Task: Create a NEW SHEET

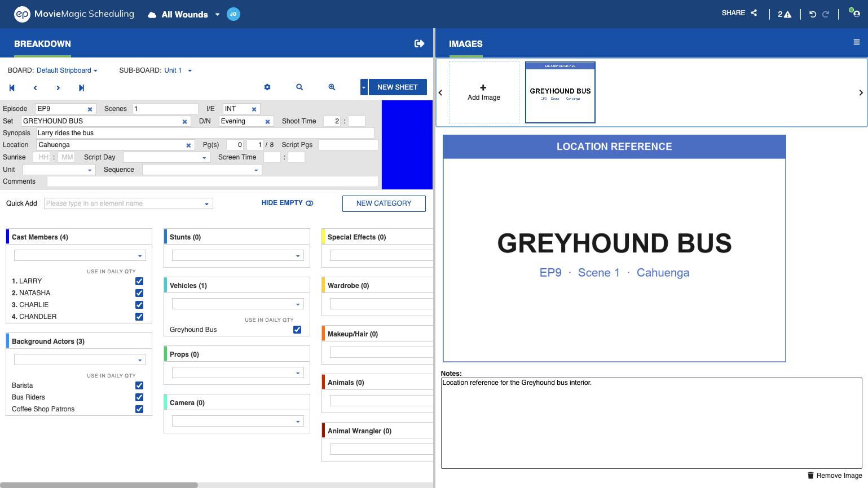Action: point(398,87)
